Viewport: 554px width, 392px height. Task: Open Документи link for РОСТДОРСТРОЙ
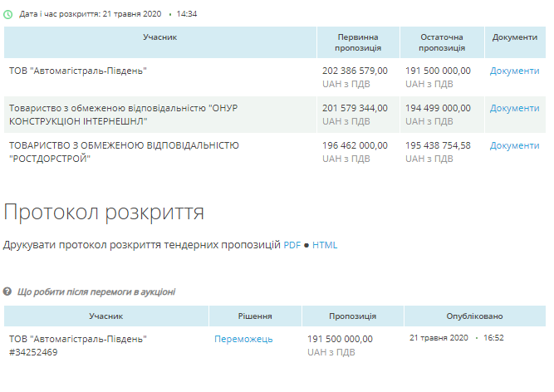514,145
